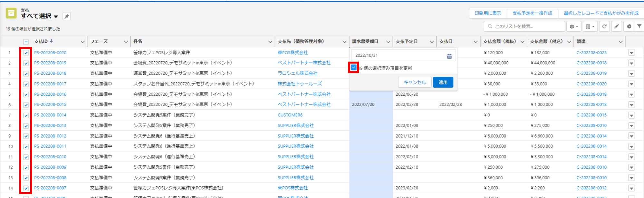Open procurement C-202208-0025 link
The width and height of the screenshot is (644, 198).
pos(591,53)
